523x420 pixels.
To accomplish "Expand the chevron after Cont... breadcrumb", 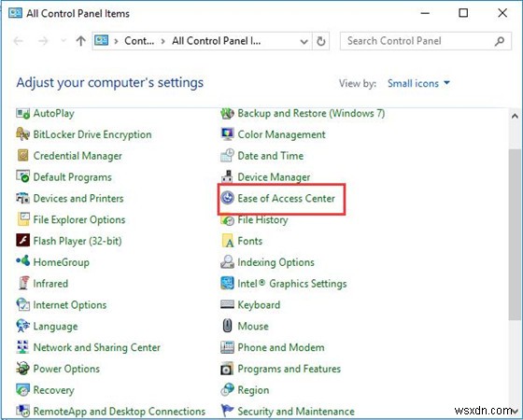I will point(163,41).
